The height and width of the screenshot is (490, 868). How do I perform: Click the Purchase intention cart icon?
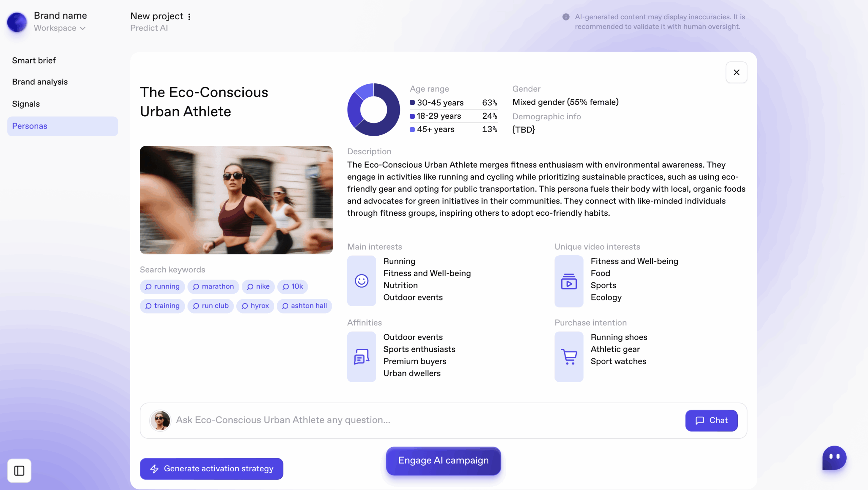[x=569, y=357]
